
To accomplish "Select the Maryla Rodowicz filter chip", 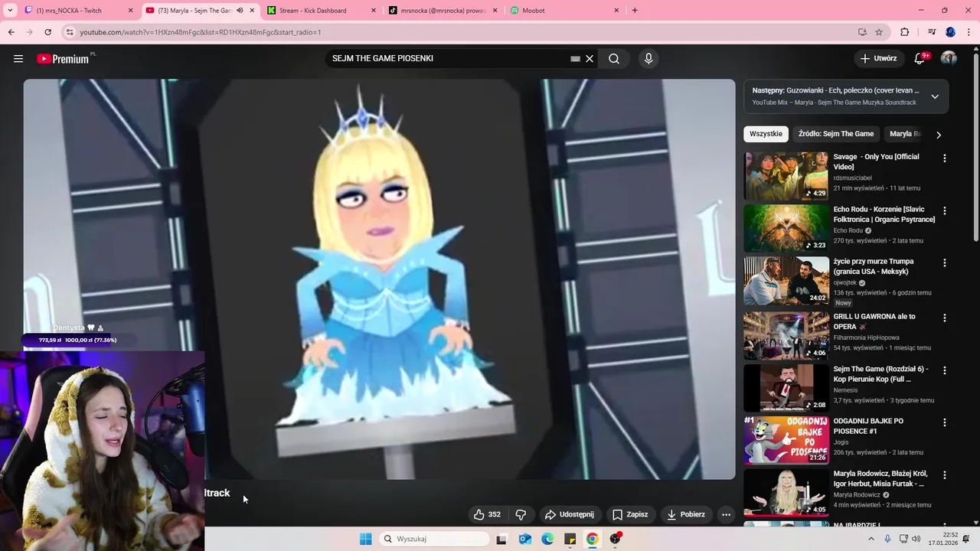I will [x=905, y=134].
